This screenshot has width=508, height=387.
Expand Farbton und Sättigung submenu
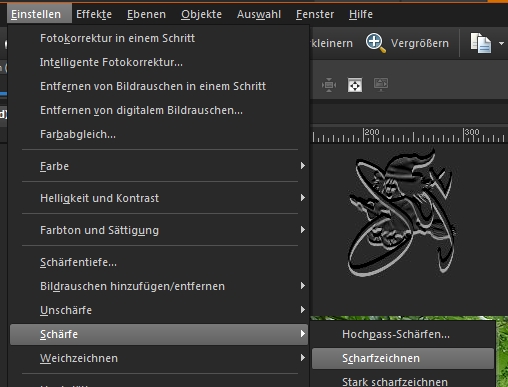(159, 230)
